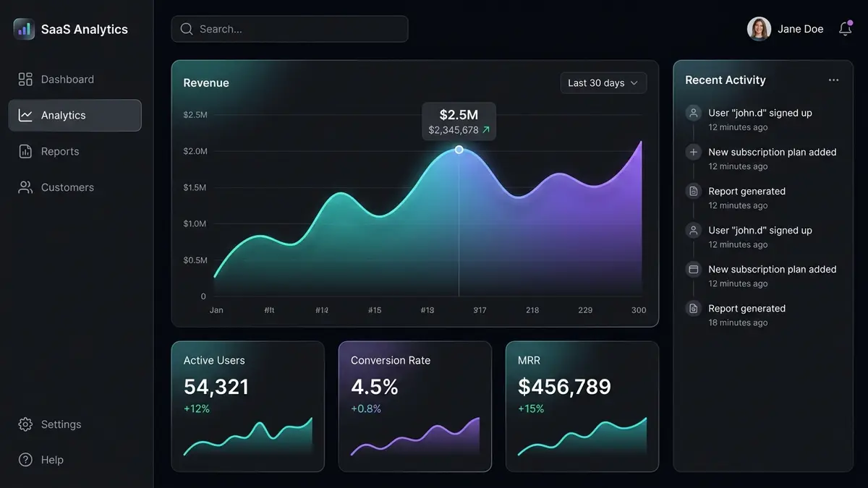
Task: Click the chevron on the date range selector
Action: click(636, 83)
